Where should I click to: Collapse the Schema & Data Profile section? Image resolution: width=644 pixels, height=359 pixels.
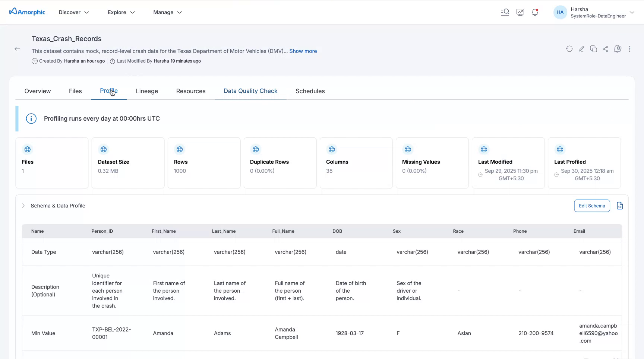(23, 206)
